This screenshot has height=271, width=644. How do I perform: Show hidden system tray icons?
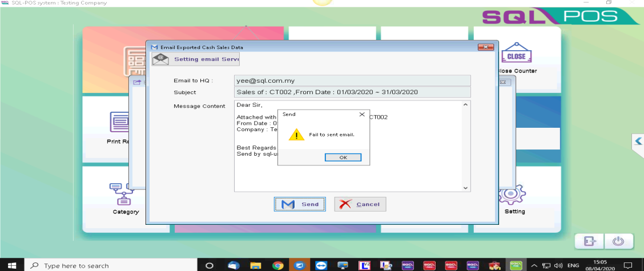(534, 265)
